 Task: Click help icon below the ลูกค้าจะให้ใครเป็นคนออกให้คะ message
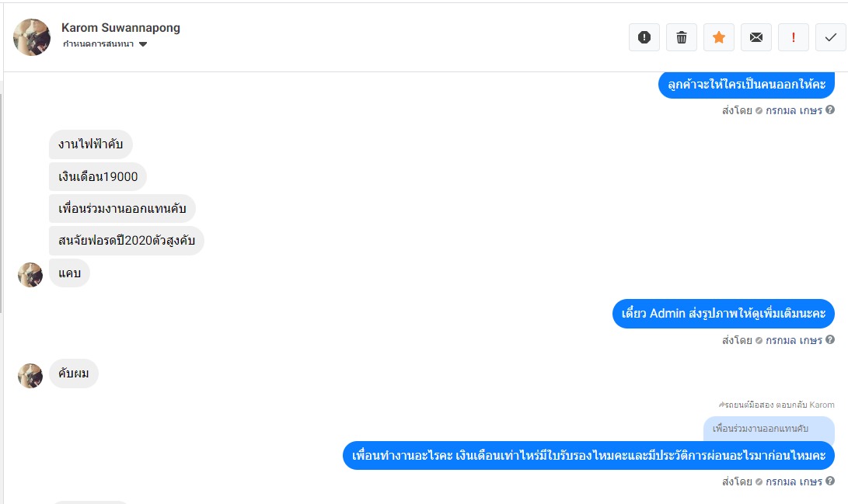830,110
